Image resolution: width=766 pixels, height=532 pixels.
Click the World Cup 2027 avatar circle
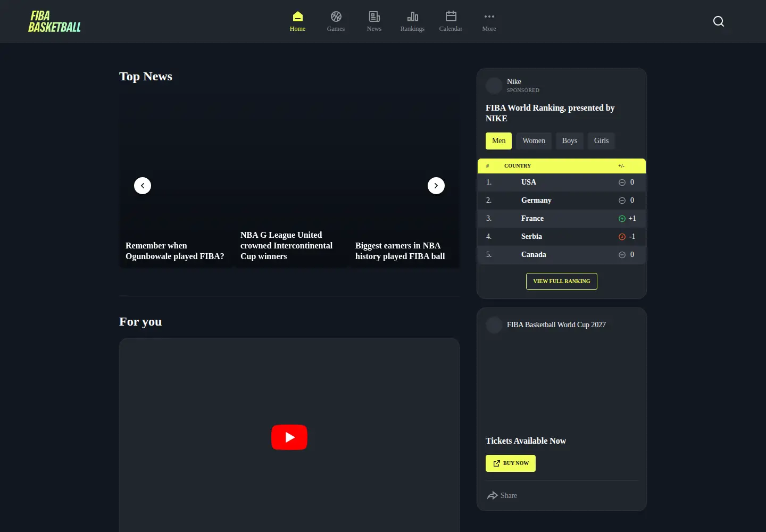pyautogui.click(x=494, y=325)
